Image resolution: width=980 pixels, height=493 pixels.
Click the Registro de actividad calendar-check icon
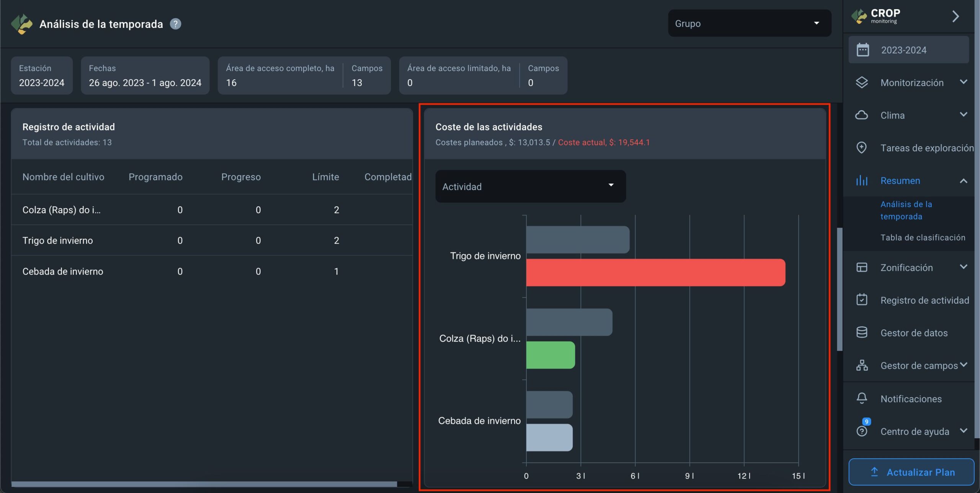[862, 300]
